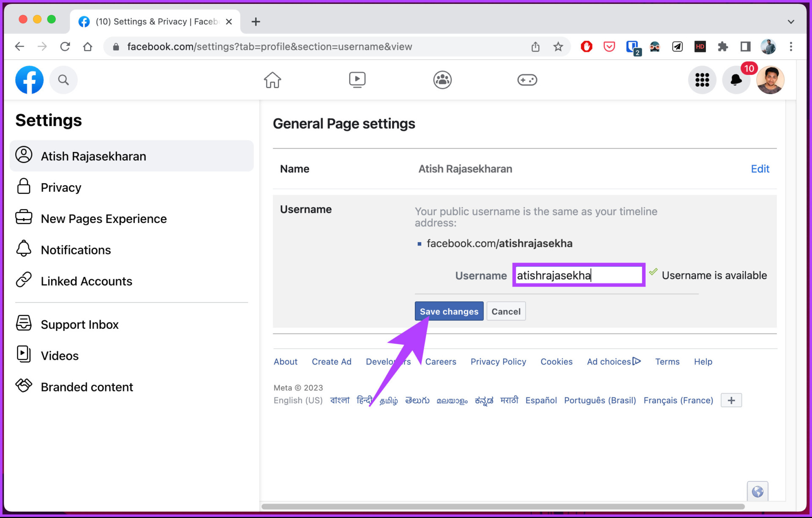
Task: Open the Facebook search icon
Action: pyautogui.click(x=63, y=80)
